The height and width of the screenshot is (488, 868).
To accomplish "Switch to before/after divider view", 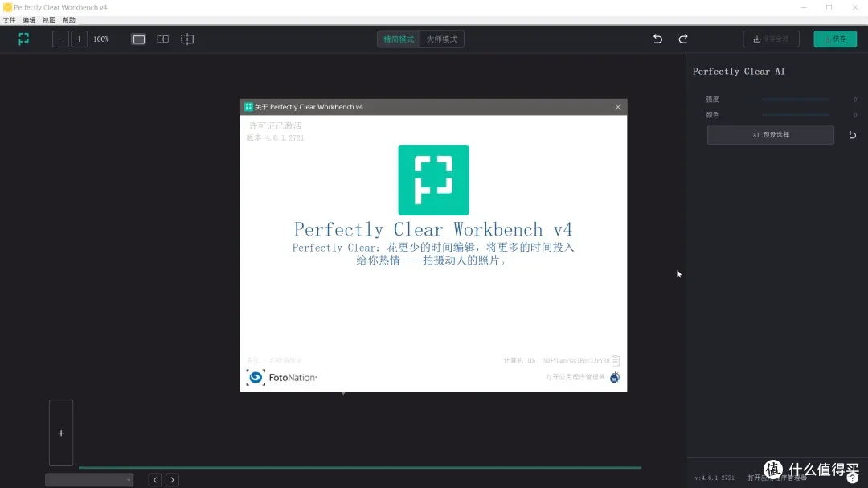I will pos(187,39).
